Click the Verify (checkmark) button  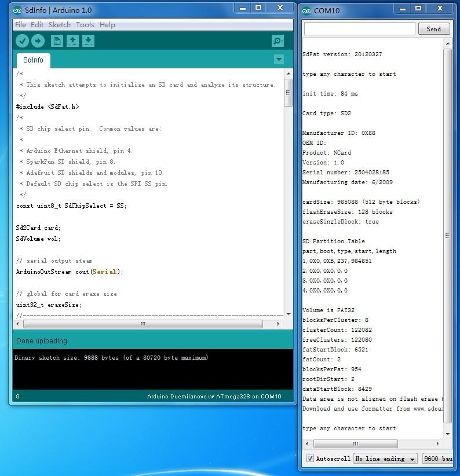tap(22, 41)
